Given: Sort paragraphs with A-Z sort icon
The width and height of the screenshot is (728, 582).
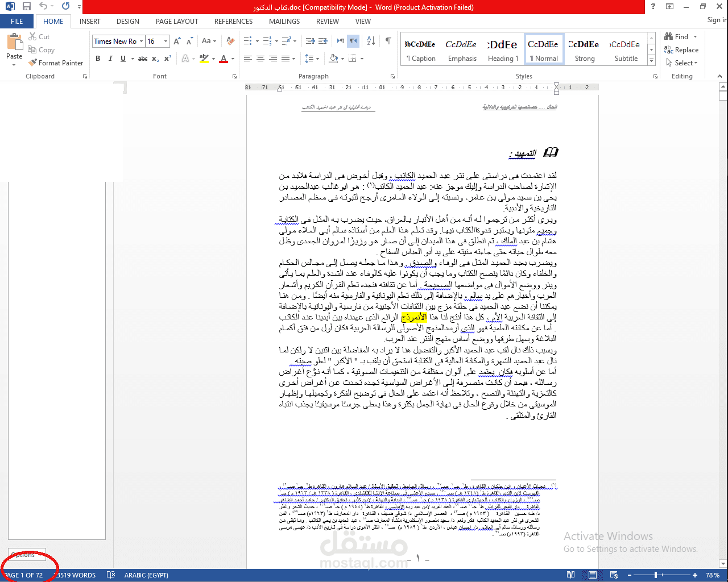Looking at the screenshot, I should (371, 41).
